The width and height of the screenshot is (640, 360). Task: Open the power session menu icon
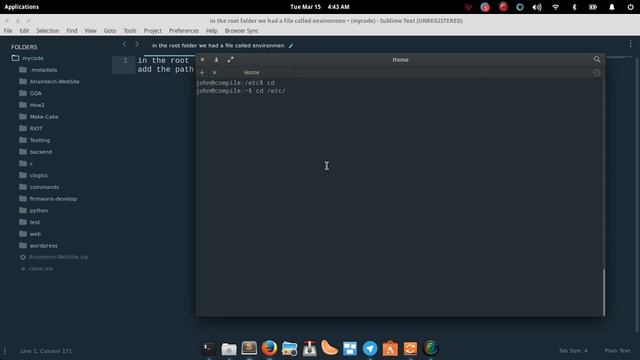(x=631, y=7)
